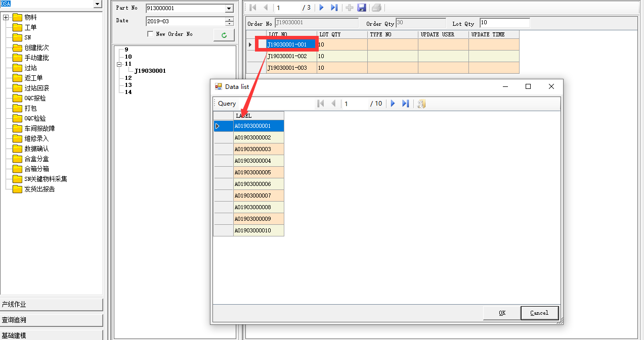644x340 pixels.
Task: Jump to last record in main toolbar
Action: [334, 8]
